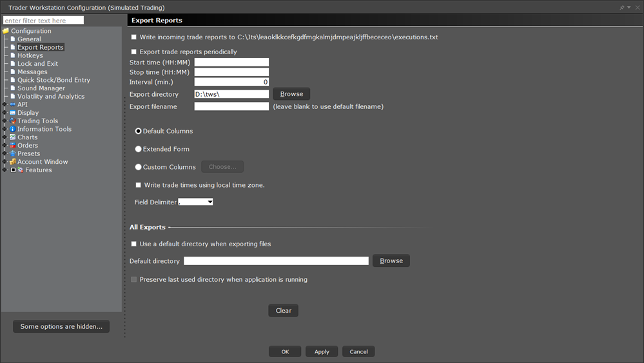Click the Presets icon
Screen dimensions: 644x363
click(x=13, y=153)
